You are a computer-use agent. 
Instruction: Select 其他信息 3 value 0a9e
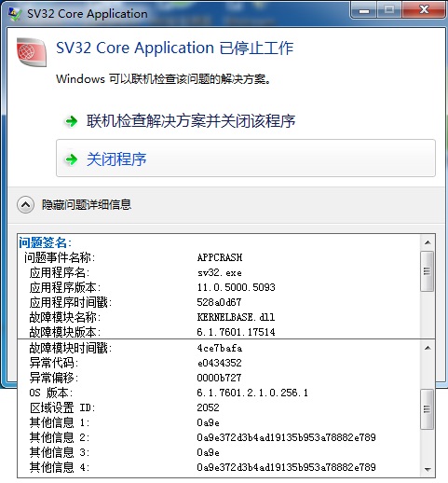pyautogui.click(x=208, y=452)
